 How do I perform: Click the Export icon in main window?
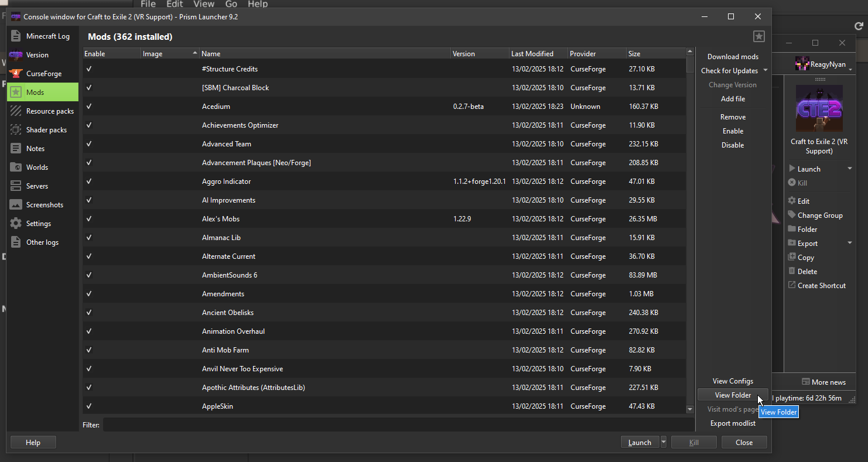tap(792, 243)
